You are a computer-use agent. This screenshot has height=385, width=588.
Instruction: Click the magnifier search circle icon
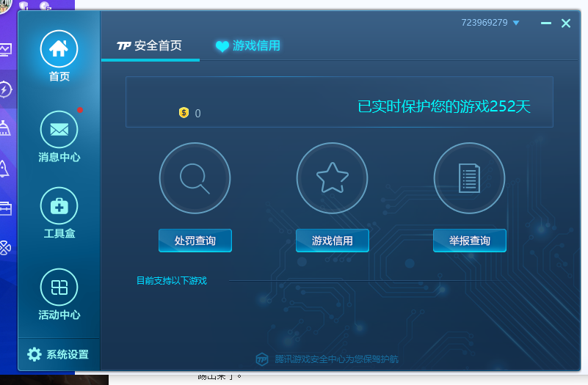[195, 178]
